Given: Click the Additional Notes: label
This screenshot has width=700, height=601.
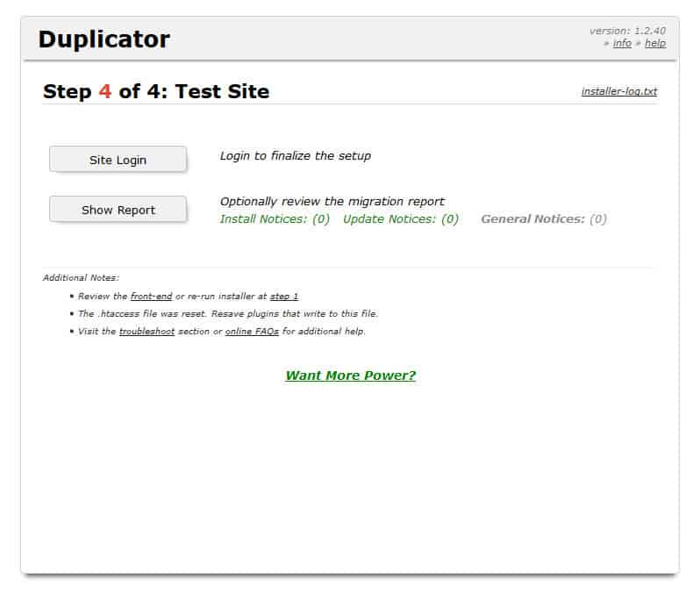Looking at the screenshot, I should (81, 278).
